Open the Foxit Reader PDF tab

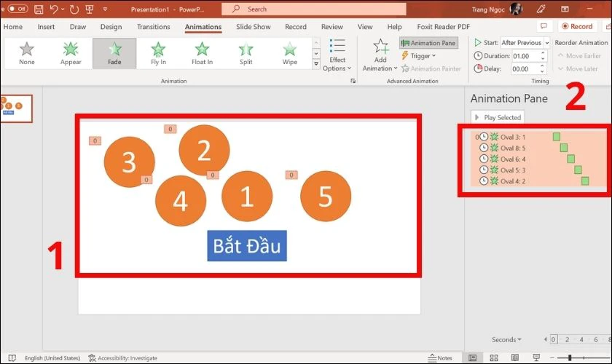click(444, 26)
